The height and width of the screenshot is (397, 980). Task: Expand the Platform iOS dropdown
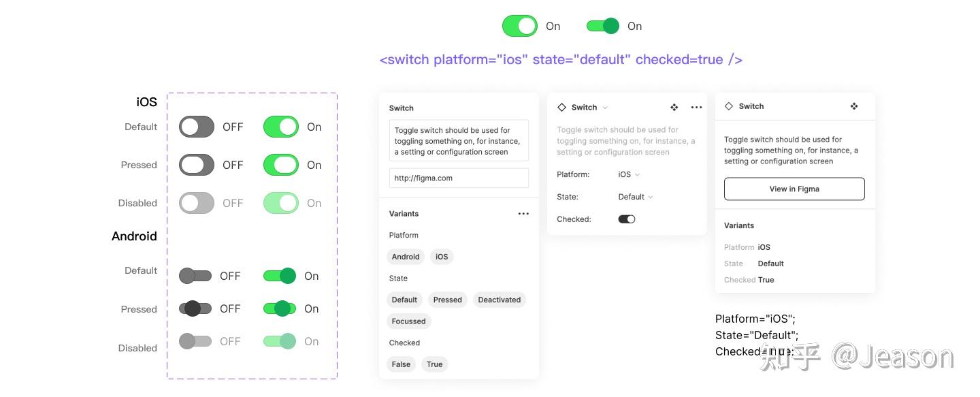click(629, 175)
